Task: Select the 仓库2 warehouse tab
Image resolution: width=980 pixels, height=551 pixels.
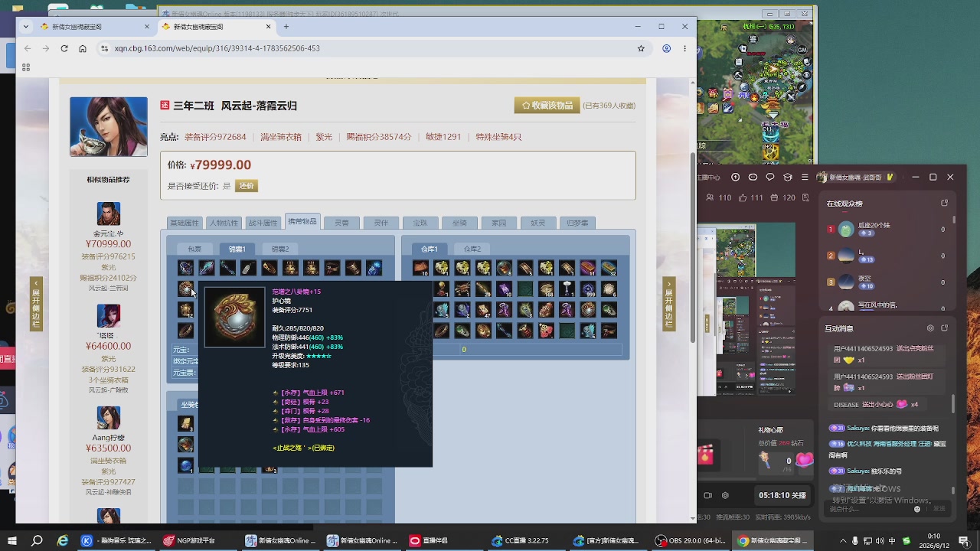Action: (x=472, y=249)
